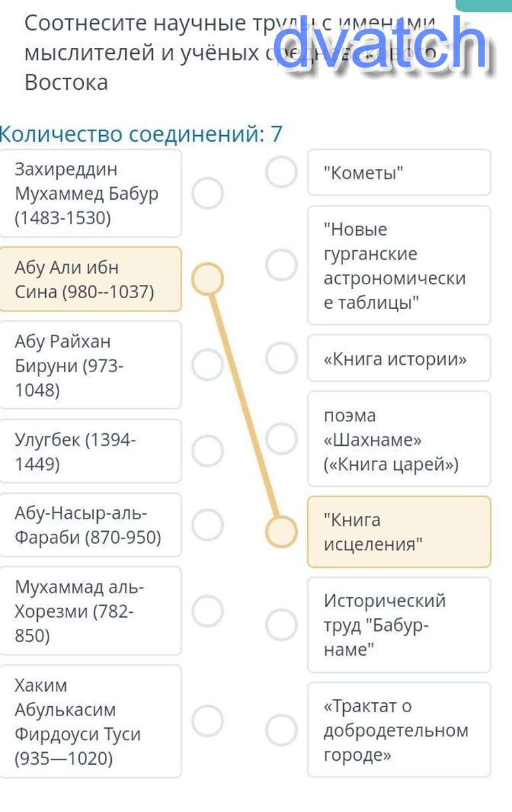Select the circle next to поэма «Шахнаме»
Image resolution: width=512 pixels, height=812 pixels.
coord(281,438)
